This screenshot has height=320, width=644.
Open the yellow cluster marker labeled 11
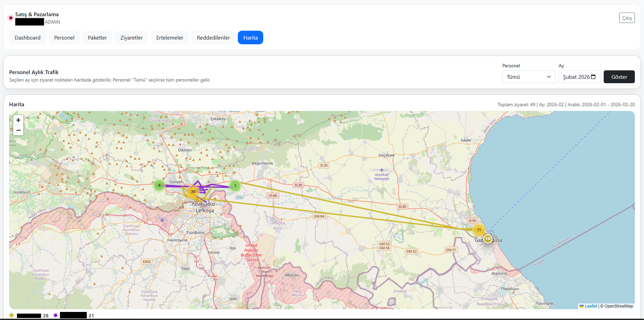coord(479,230)
